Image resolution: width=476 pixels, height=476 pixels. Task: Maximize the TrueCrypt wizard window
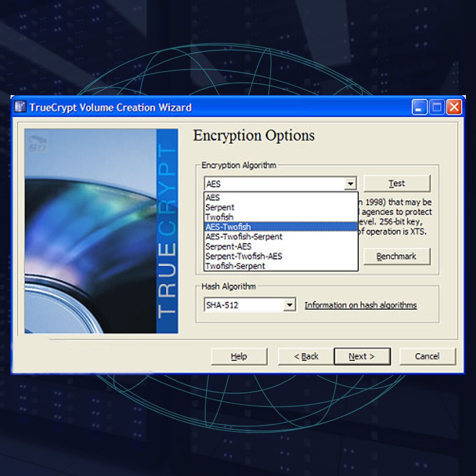[436, 107]
